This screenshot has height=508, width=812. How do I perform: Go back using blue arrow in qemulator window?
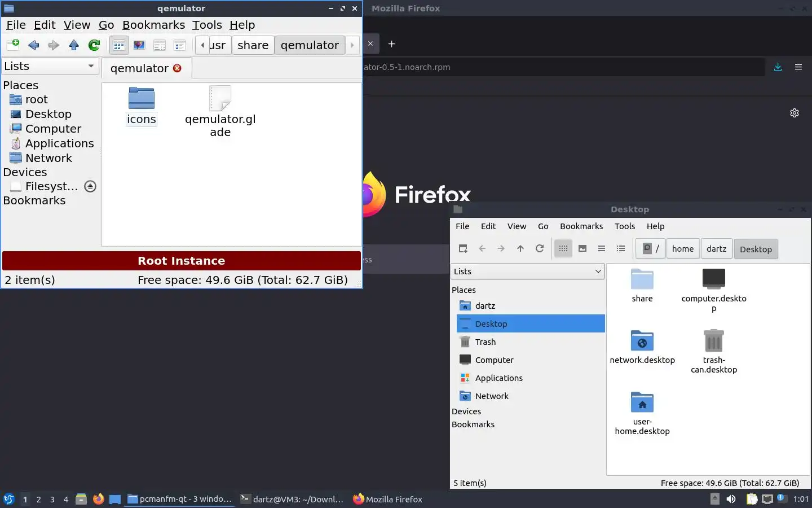click(33, 45)
